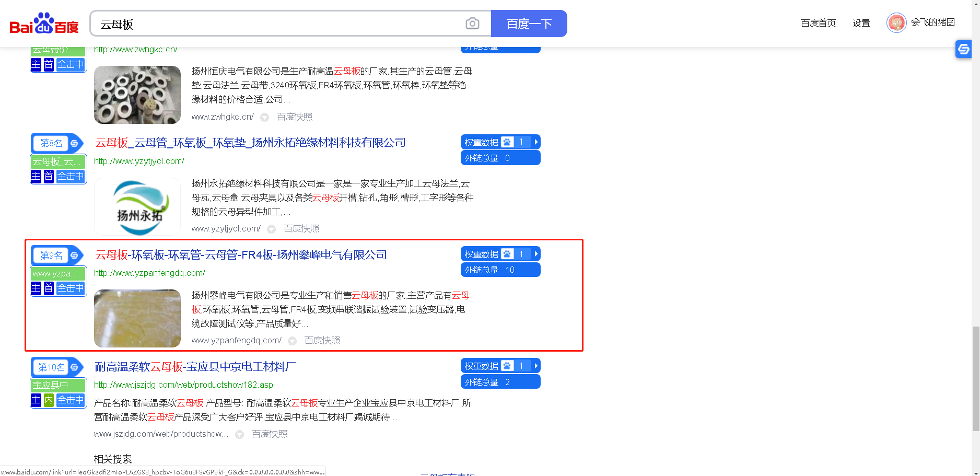Click green 宝应县中… tag under 第10名
Viewport: 980px width, 476px height.
[58, 385]
